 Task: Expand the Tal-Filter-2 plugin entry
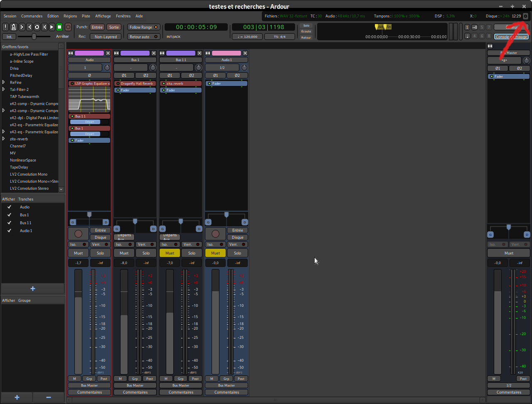[x=4, y=90]
